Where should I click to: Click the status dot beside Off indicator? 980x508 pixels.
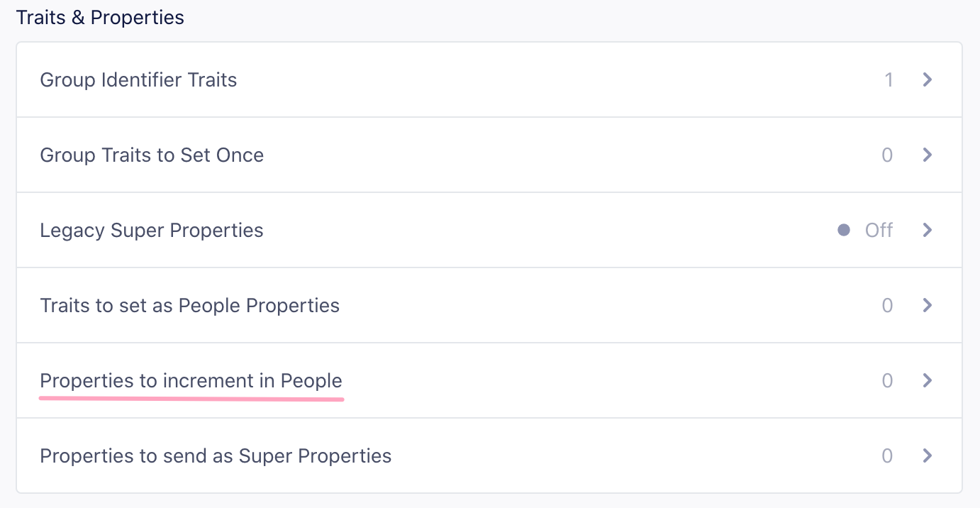coord(844,230)
